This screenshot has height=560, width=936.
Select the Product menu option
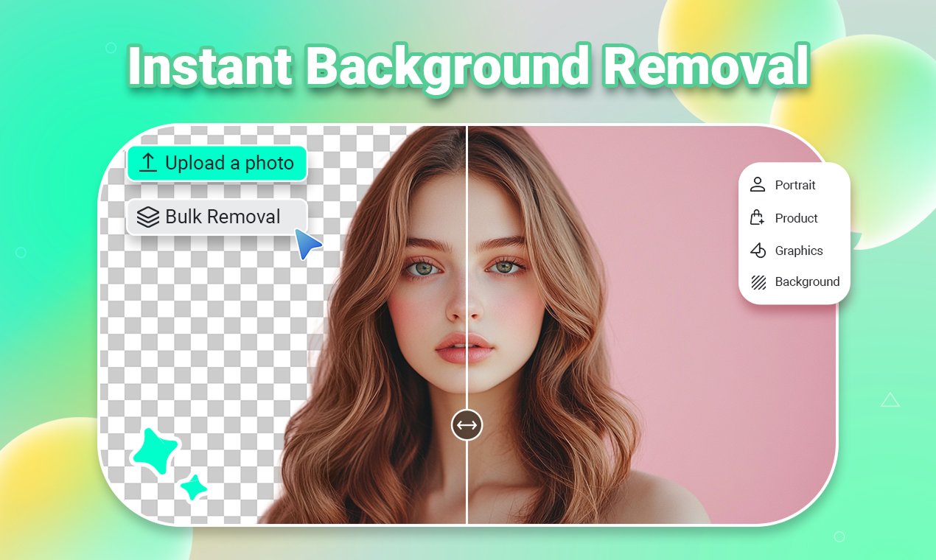click(794, 218)
